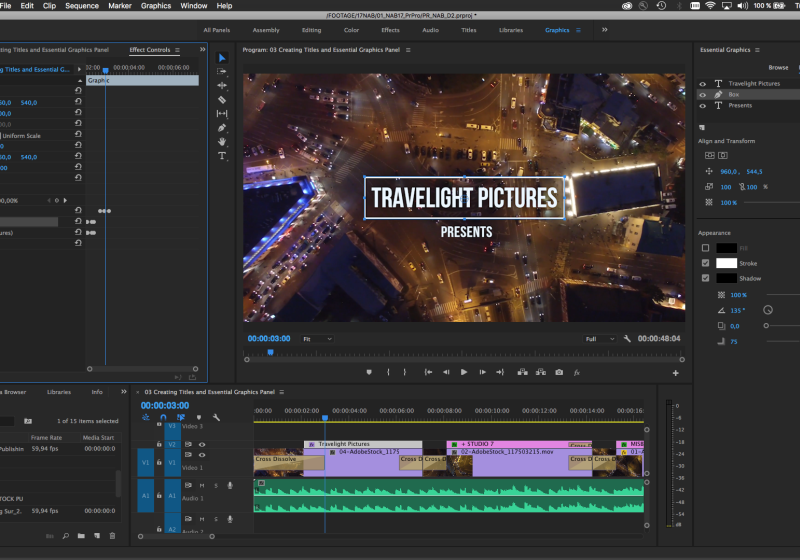Click new bin folder icon

(81, 536)
